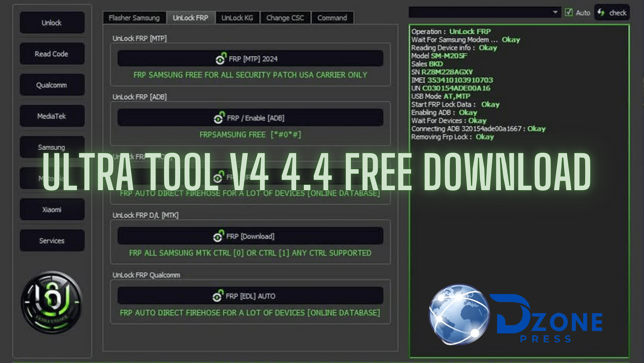The width and height of the screenshot is (644, 363).
Task: Click the FRP / Enable [ADB] padlock icon
Action: coord(219,118)
